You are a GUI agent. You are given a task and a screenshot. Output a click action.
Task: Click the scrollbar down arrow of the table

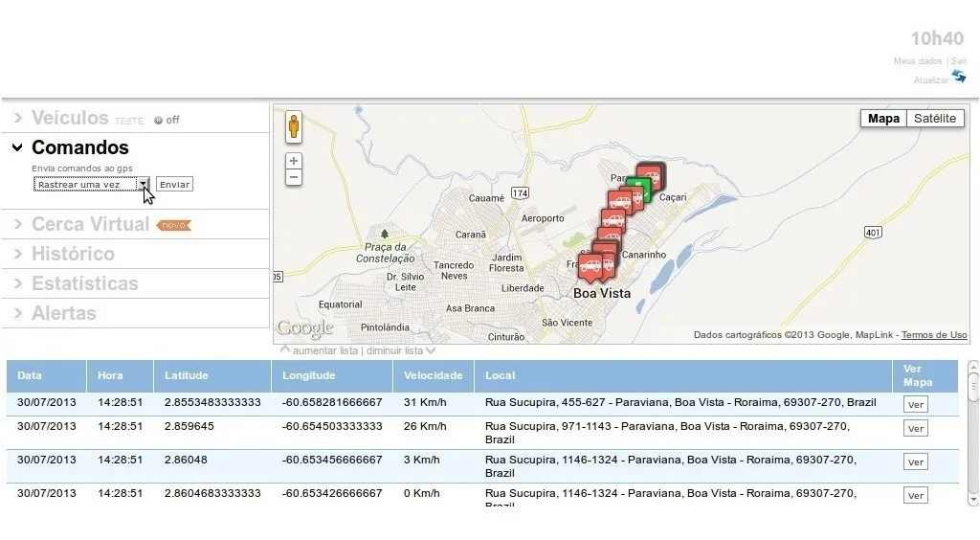pos(973,500)
